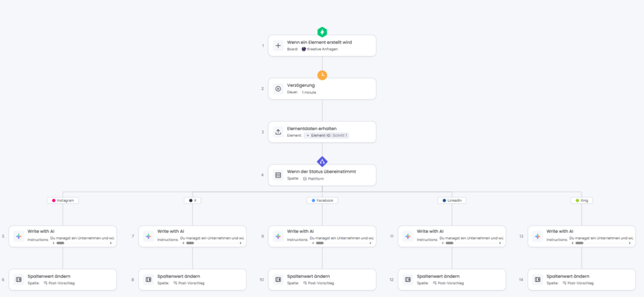Click right scroll arrow in step 13 instructions

pos(629,243)
